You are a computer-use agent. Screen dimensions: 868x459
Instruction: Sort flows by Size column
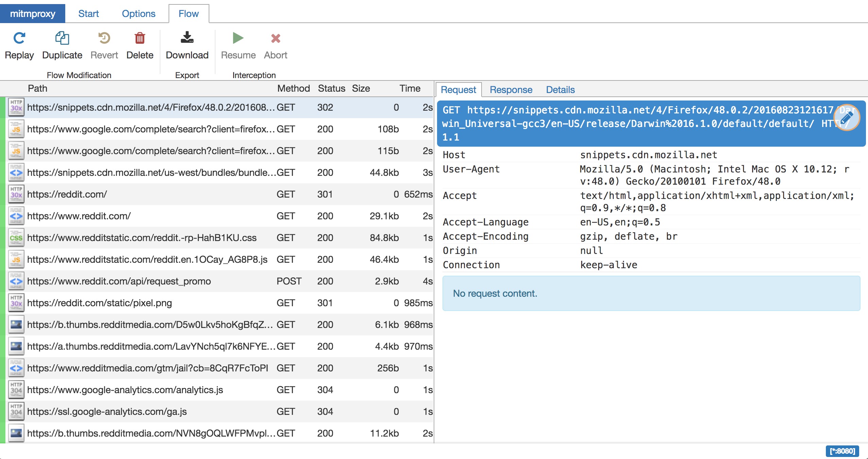(361, 88)
